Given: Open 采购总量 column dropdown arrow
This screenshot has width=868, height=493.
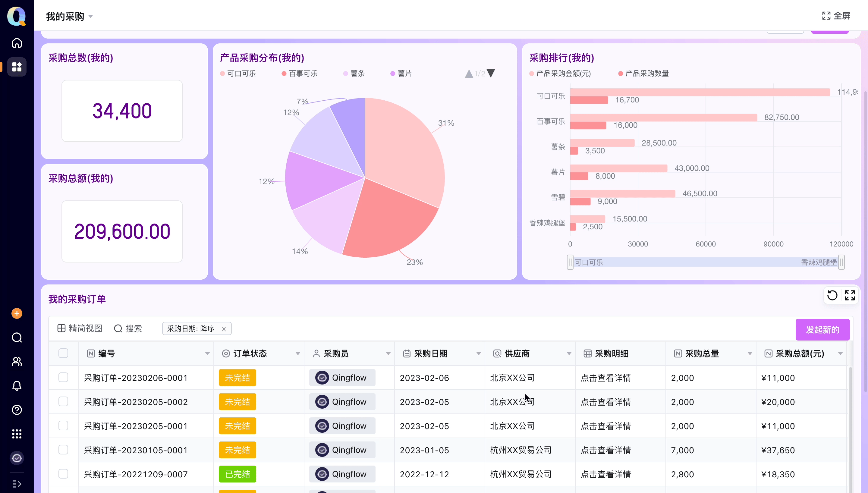Looking at the screenshot, I should click(x=750, y=353).
